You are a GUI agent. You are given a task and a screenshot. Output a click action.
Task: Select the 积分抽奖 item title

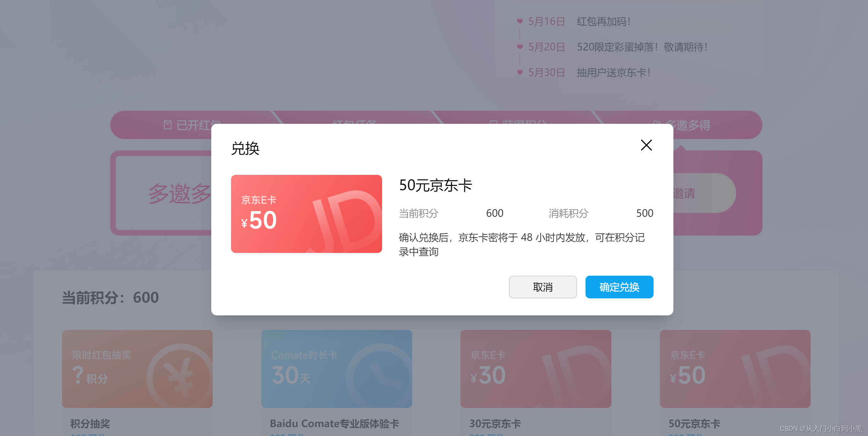(x=90, y=424)
